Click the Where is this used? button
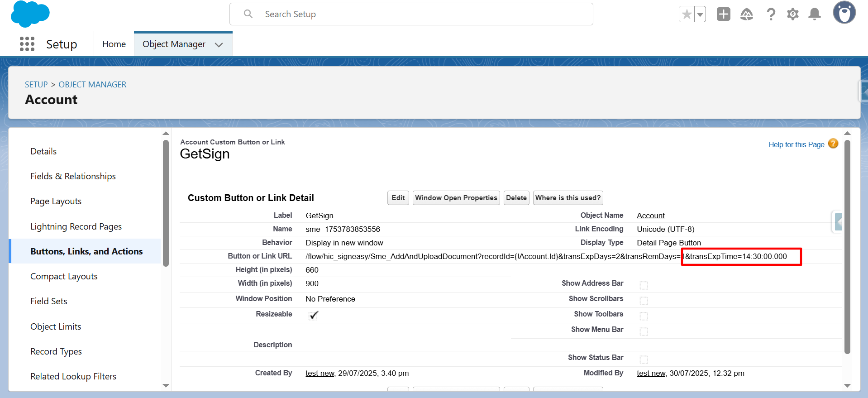868x398 pixels. point(568,198)
